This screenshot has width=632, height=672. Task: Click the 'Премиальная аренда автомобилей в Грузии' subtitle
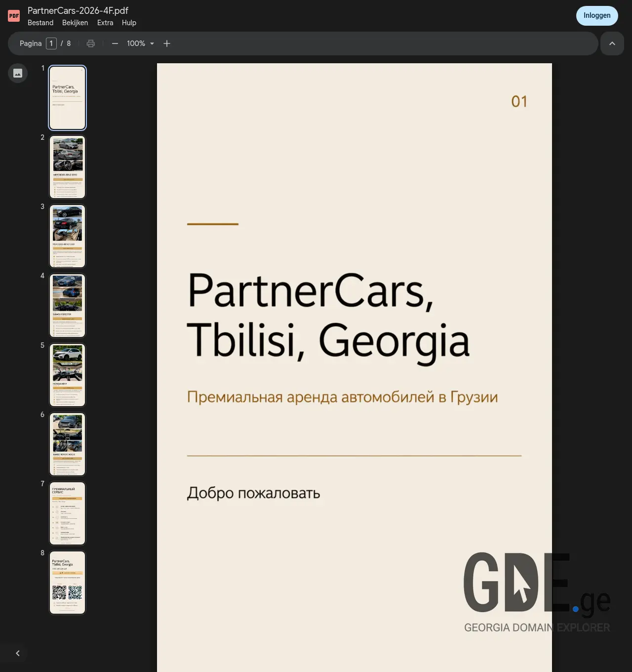(x=342, y=397)
